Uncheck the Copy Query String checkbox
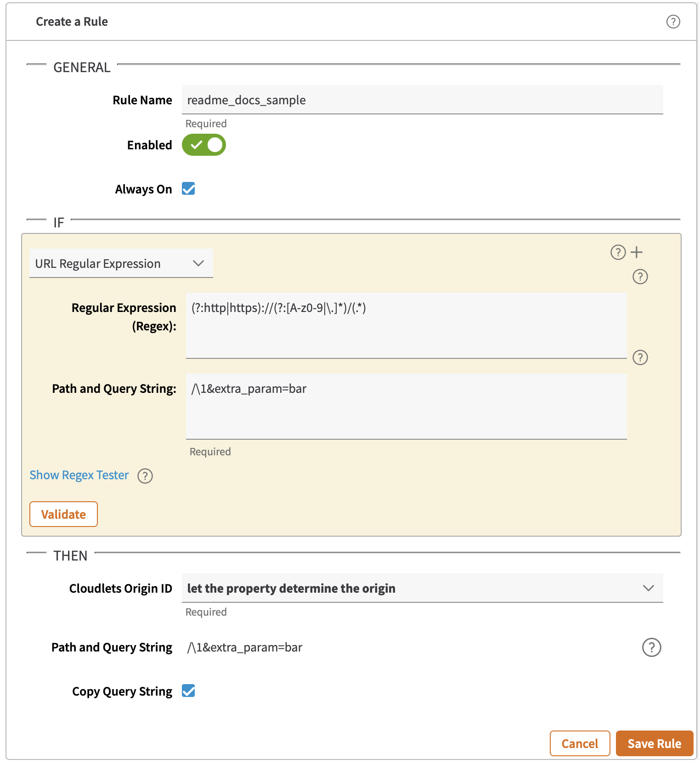700x776 pixels. [x=188, y=691]
